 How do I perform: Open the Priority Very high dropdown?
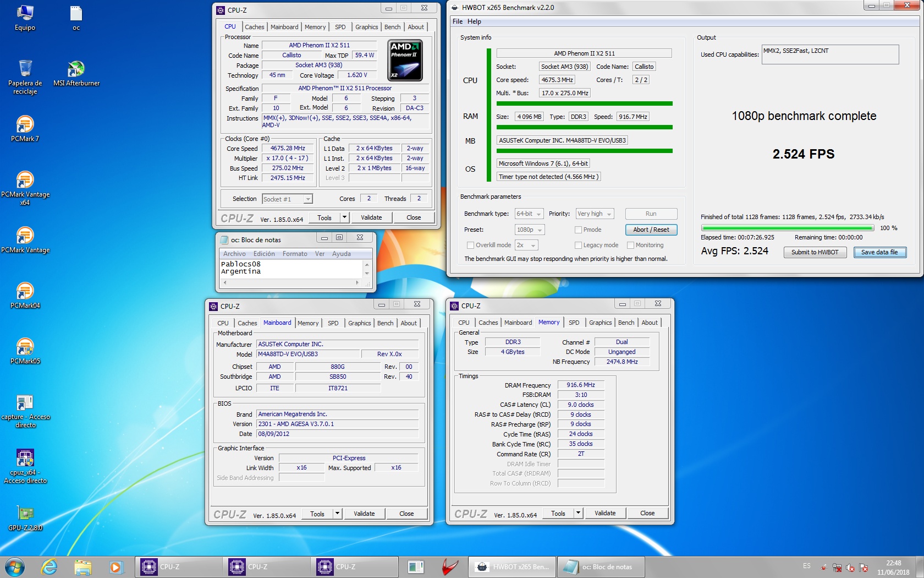(x=595, y=214)
